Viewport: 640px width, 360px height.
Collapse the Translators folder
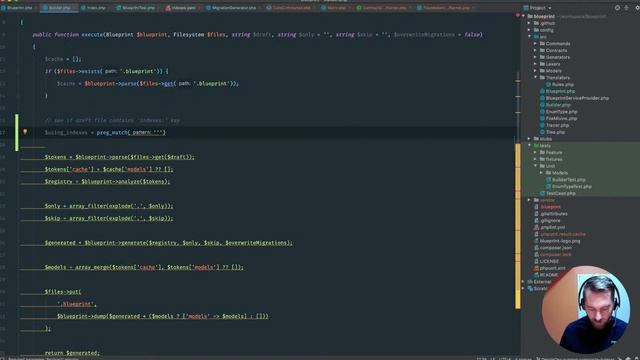tap(536, 78)
